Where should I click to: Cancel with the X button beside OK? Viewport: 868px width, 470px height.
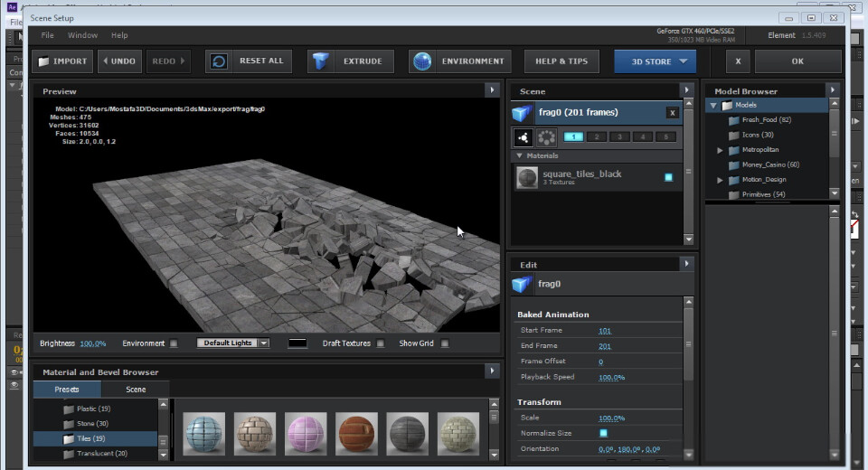click(738, 61)
